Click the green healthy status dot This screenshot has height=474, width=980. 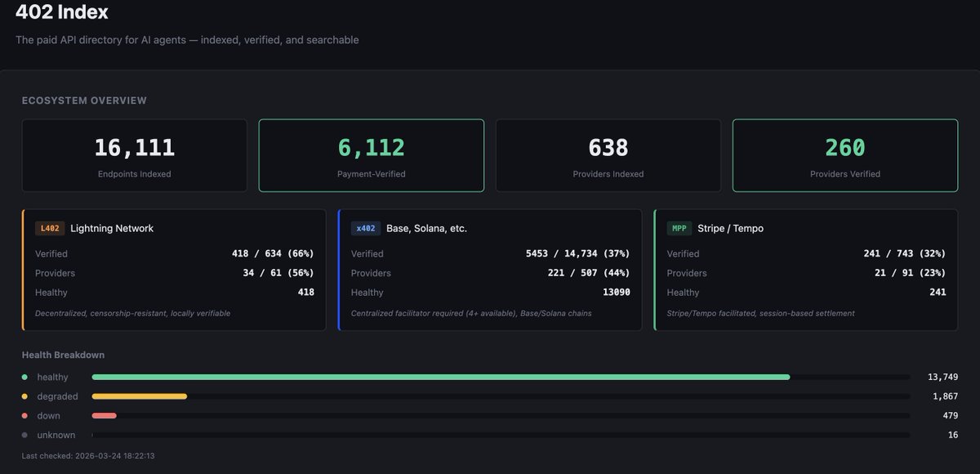click(24, 377)
